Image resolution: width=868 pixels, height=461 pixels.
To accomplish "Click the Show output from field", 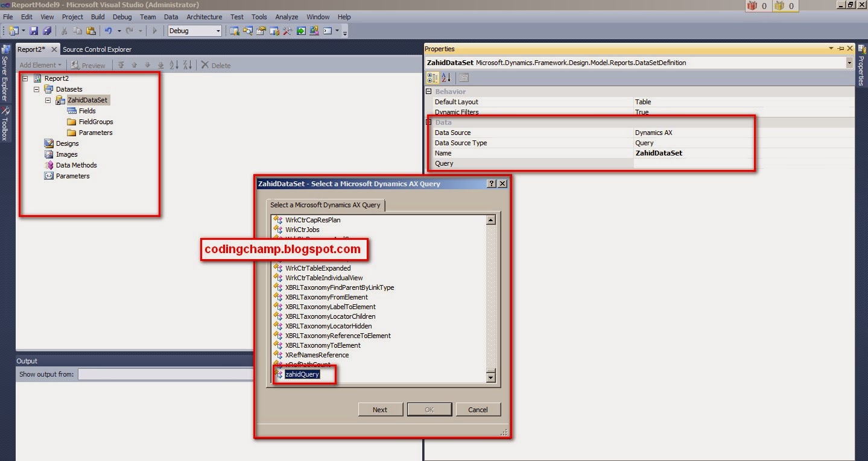I will coord(166,374).
